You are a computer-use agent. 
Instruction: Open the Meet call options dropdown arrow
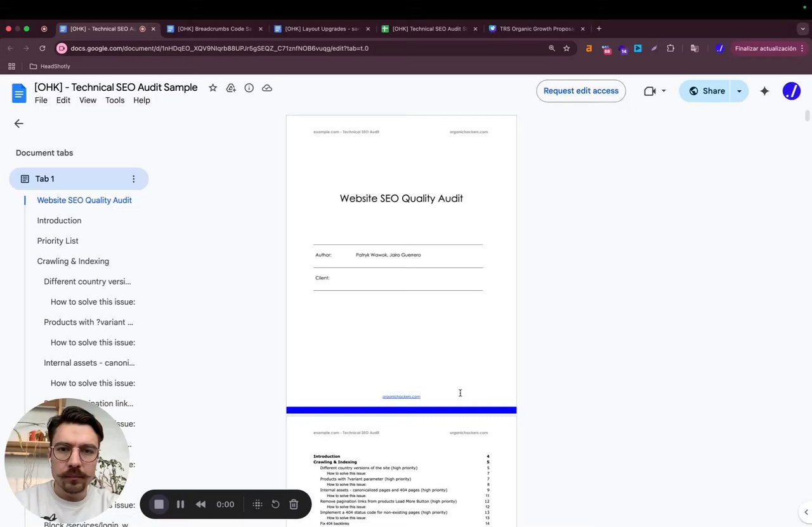coord(664,91)
